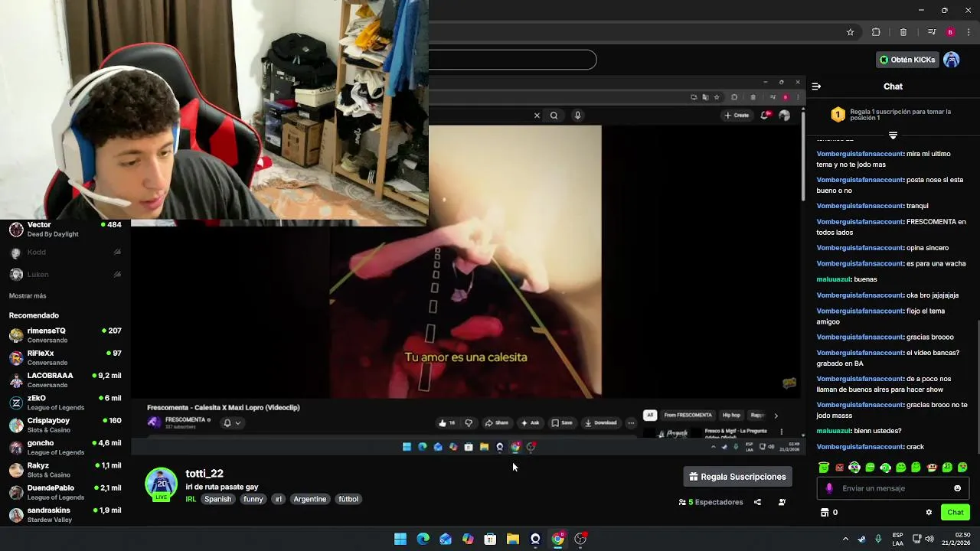Click the angel emote in chat

824,468
